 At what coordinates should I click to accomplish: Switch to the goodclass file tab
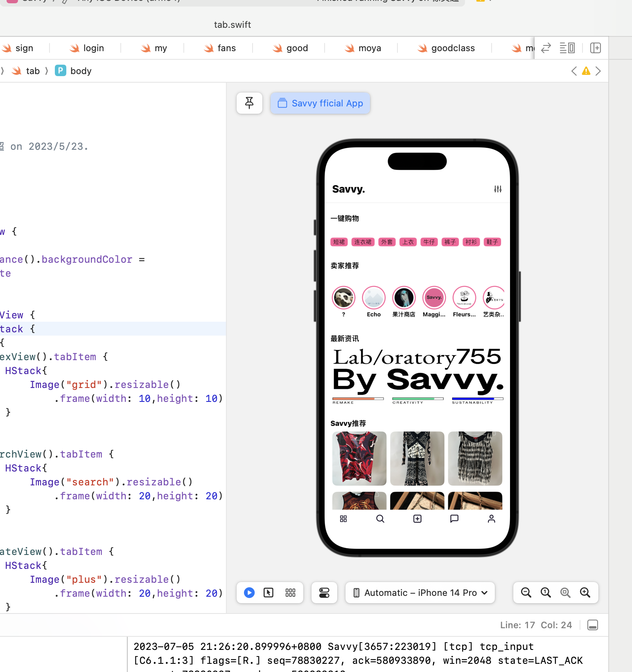tap(446, 48)
